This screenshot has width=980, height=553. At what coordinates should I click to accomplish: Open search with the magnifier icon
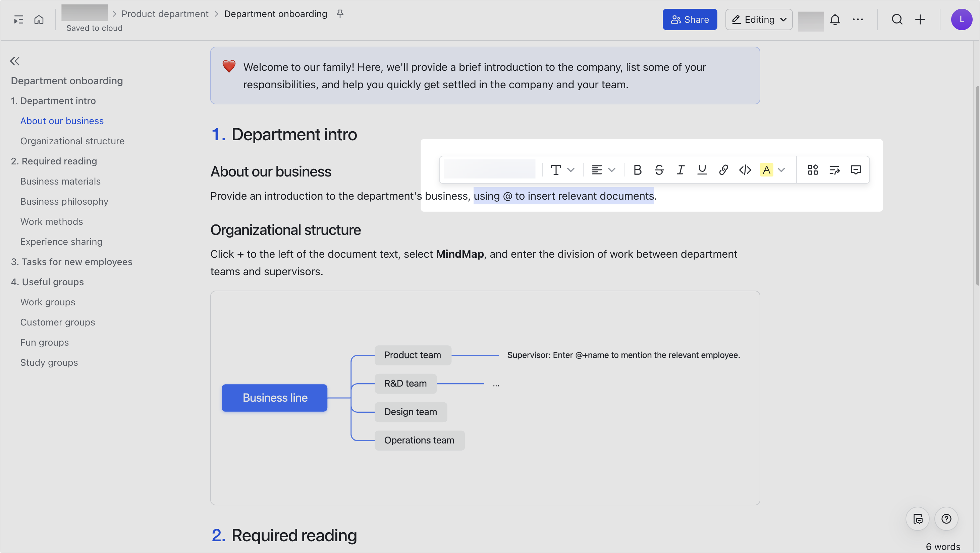897,19
